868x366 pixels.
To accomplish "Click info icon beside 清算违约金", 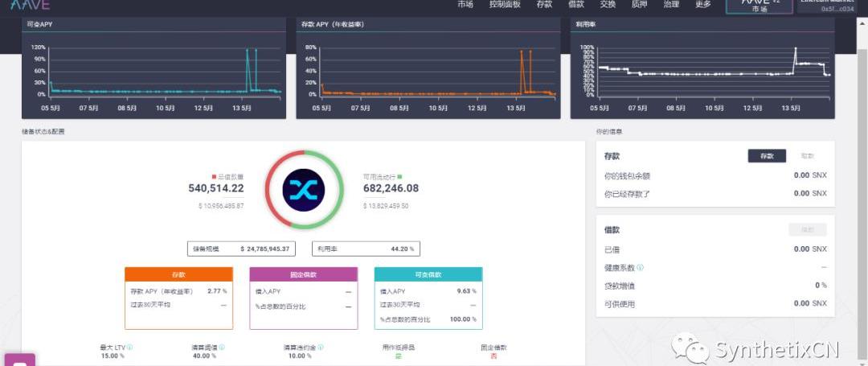I will [319, 347].
